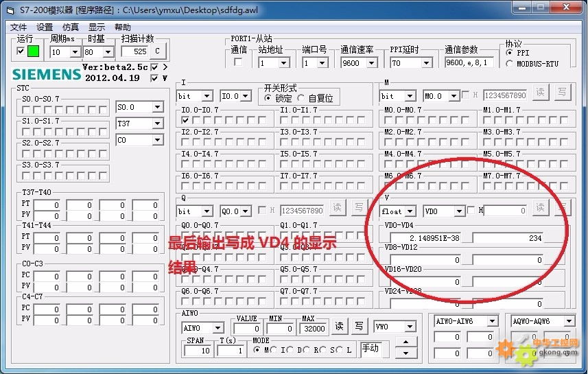Clear scan count with the C button

click(157, 51)
